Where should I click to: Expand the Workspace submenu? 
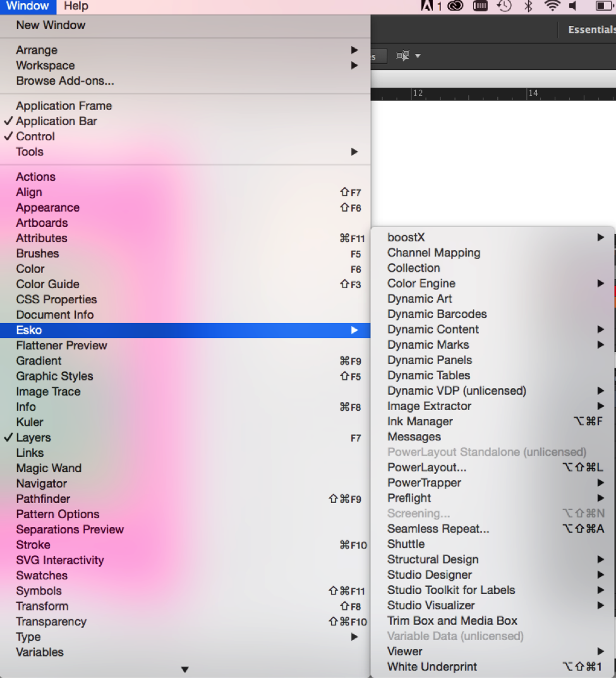[x=185, y=65]
